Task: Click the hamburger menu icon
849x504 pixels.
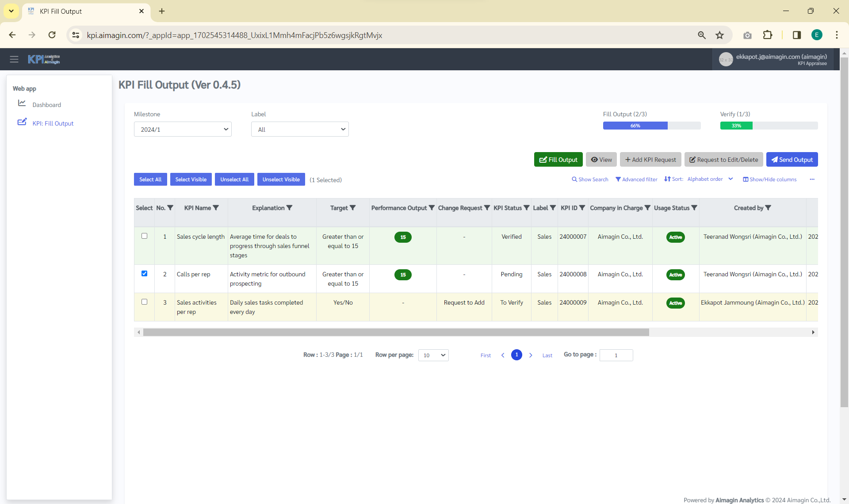Action: pyautogui.click(x=14, y=59)
